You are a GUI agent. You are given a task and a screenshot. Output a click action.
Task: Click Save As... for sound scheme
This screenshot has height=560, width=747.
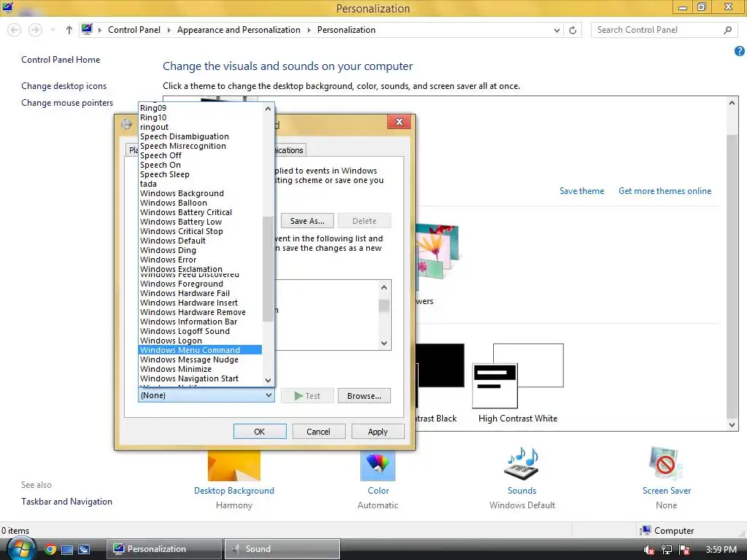point(307,221)
